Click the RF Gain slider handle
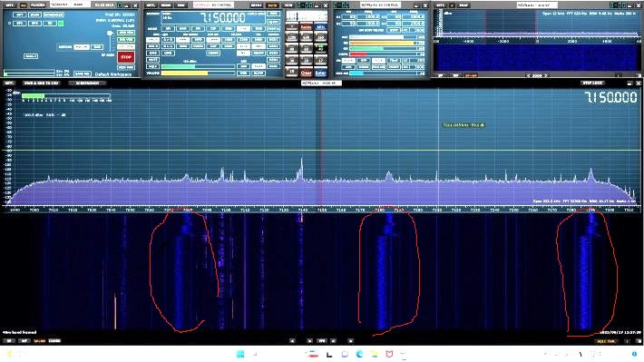 click(x=110, y=34)
